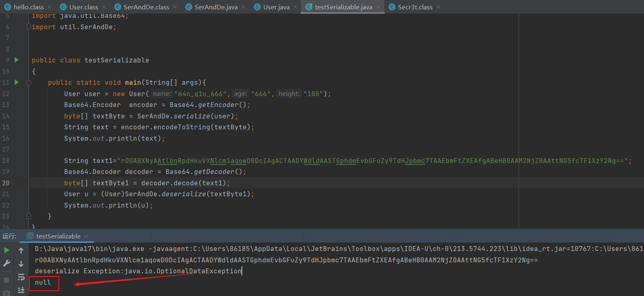Switch to the User.class tab

(x=84, y=7)
